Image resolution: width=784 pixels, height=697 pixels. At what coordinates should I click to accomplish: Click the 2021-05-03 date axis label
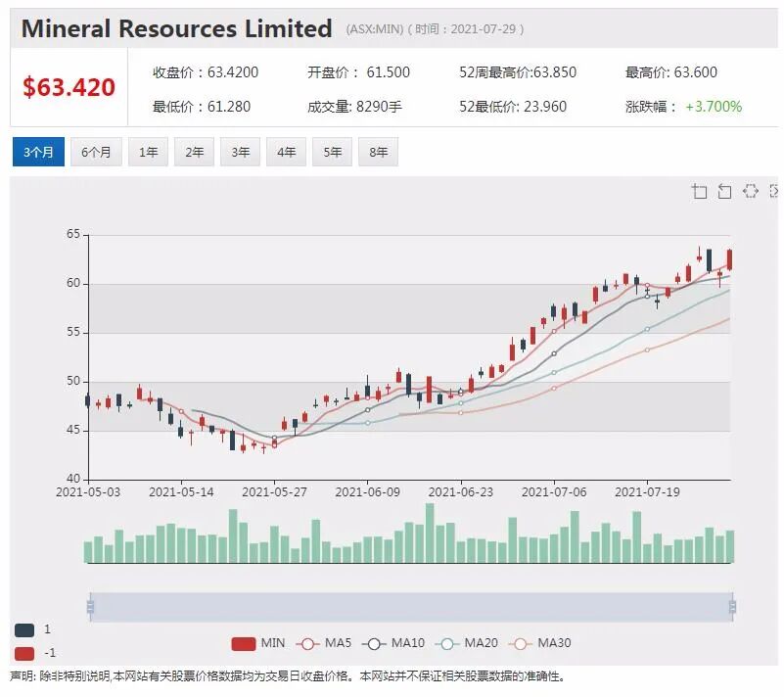pos(88,492)
